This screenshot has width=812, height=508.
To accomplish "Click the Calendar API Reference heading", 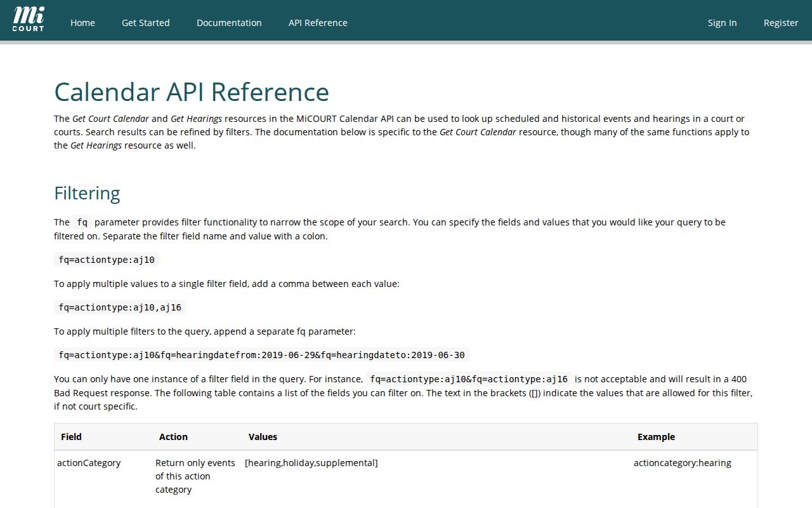I will [192, 92].
